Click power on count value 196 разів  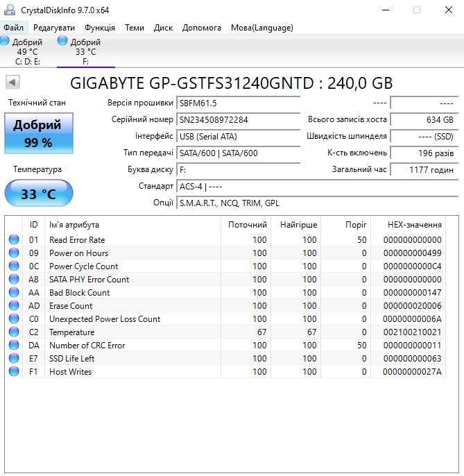(x=424, y=153)
